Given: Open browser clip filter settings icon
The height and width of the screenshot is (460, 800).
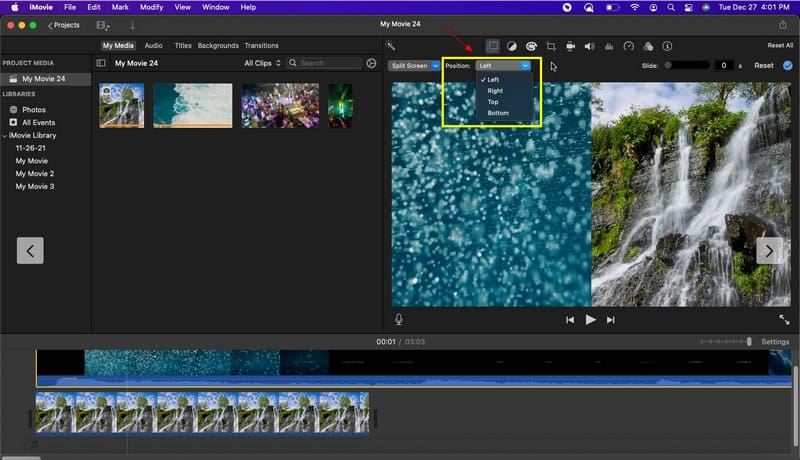Looking at the screenshot, I should [x=371, y=63].
